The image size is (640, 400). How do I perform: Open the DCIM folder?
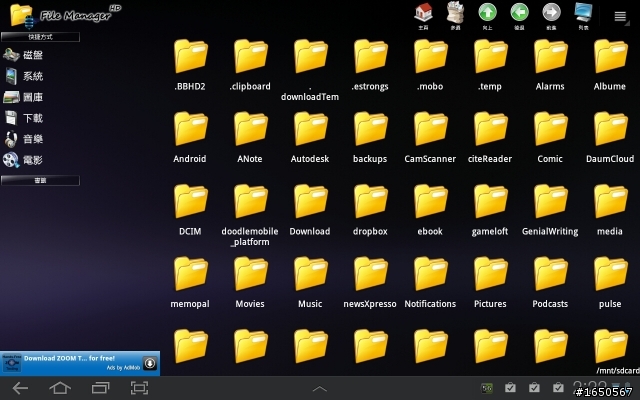[190, 210]
